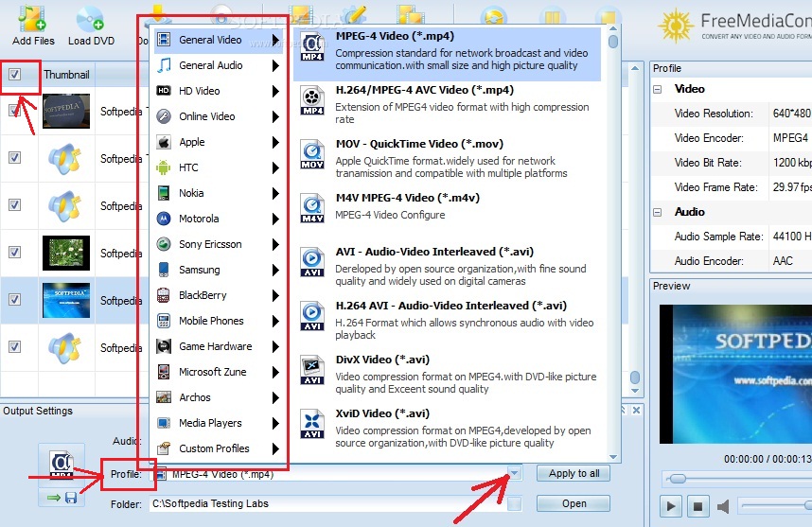
Task: Play the preview video
Action: click(671, 506)
